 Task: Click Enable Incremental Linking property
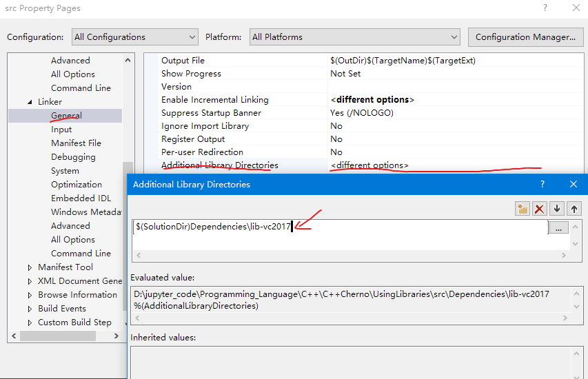tap(215, 100)
